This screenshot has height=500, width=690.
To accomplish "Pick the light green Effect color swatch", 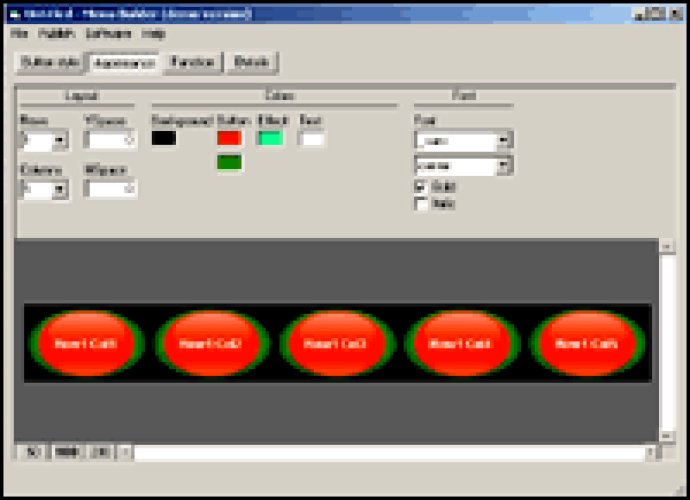I will click(270, 138).
